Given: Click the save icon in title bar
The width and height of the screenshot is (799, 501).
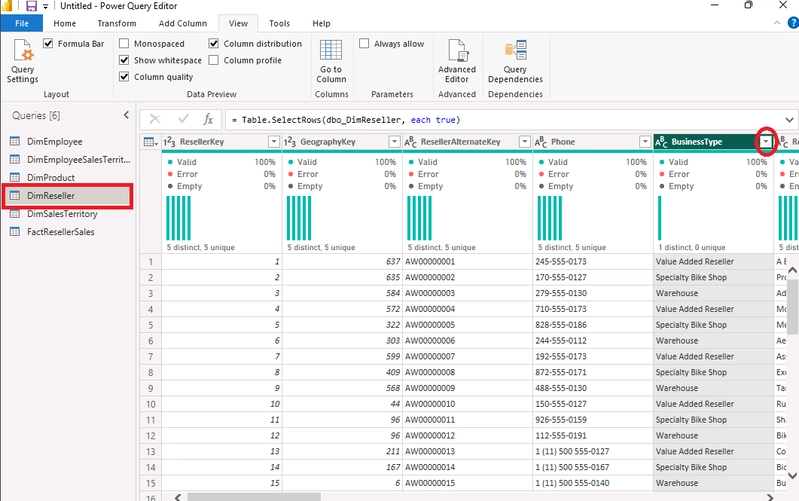Looking at the screenshot, I should point(32,6).
